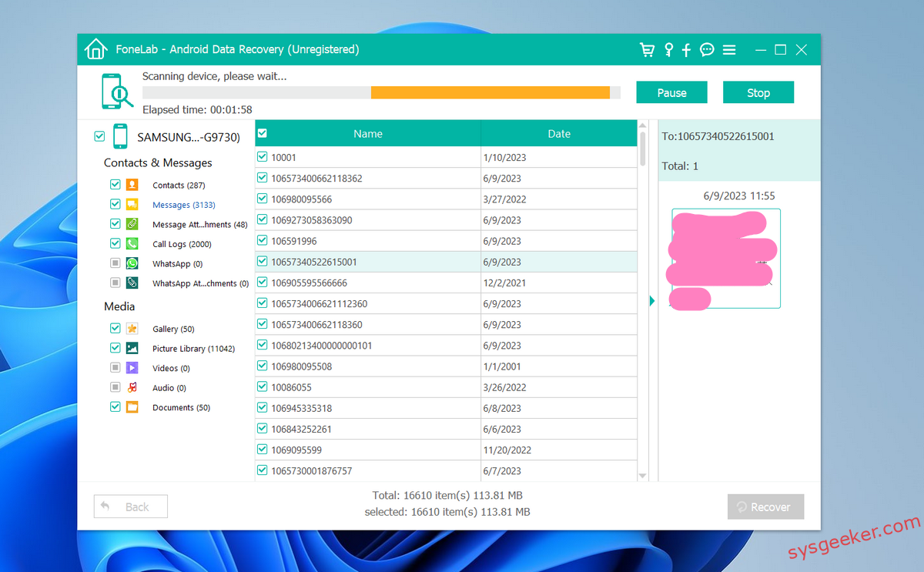This screenshot has width=924, height=572.
Task: Click the Contacts category icon
Action: [x=131, y=185]
